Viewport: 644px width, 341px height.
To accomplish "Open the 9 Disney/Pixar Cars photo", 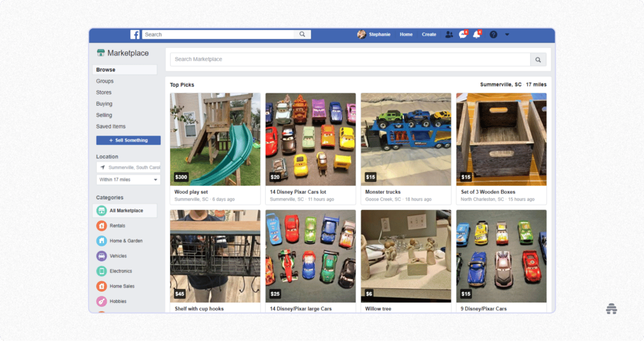I will coord(501,256).
